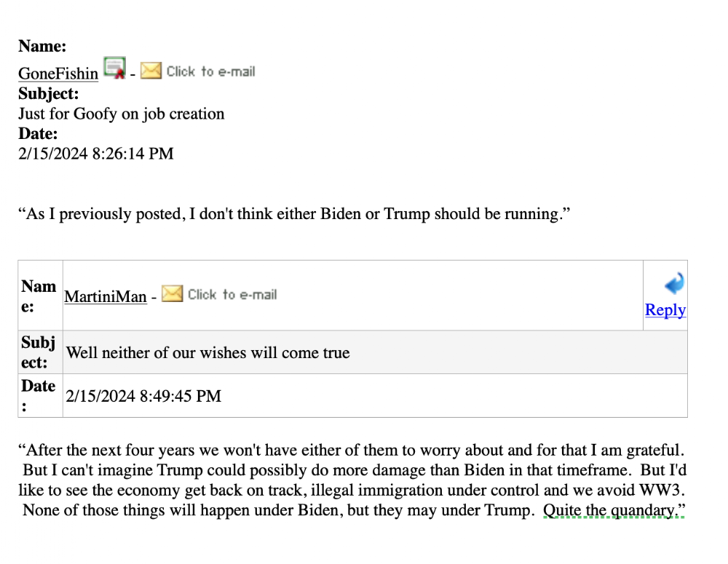Click the subject "Just for Goofy on job creation"
728x564 pixels.
(x=121, y=114)
